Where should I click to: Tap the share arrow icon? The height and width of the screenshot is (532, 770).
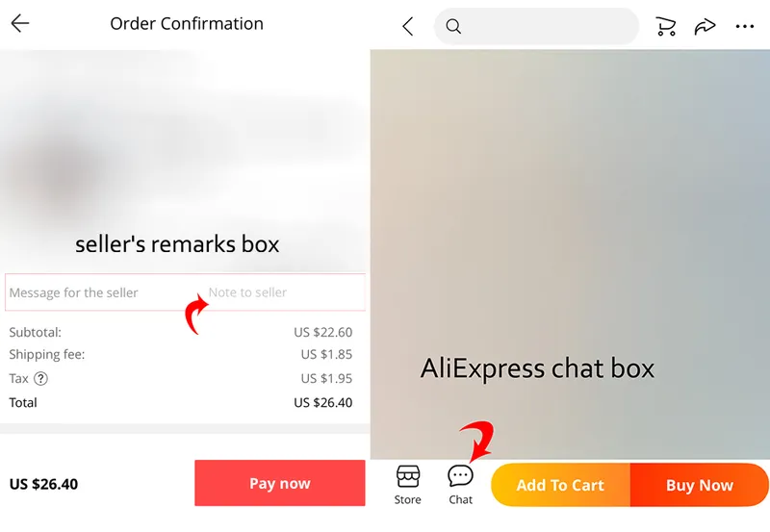tap(705, 27)
